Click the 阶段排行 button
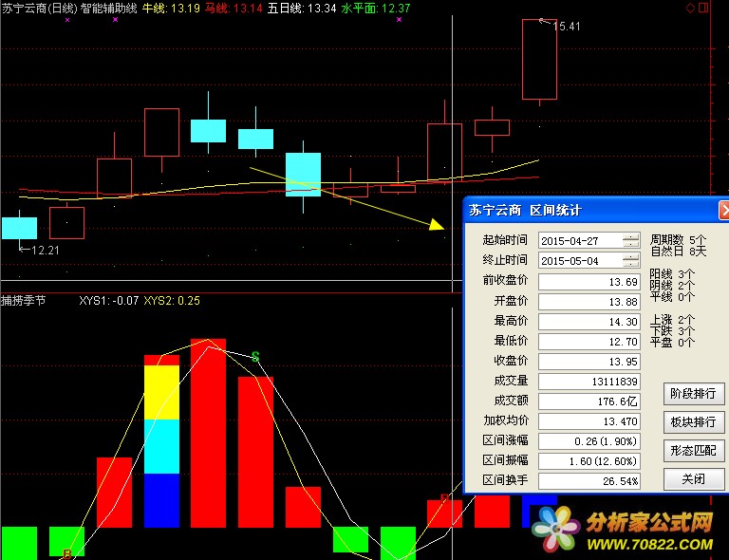The image size is (729, 560). (x=693, y=394)
